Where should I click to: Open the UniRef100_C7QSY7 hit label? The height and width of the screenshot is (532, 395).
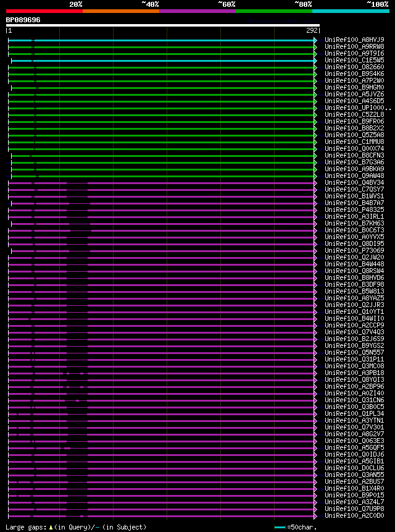coord(354,189)
